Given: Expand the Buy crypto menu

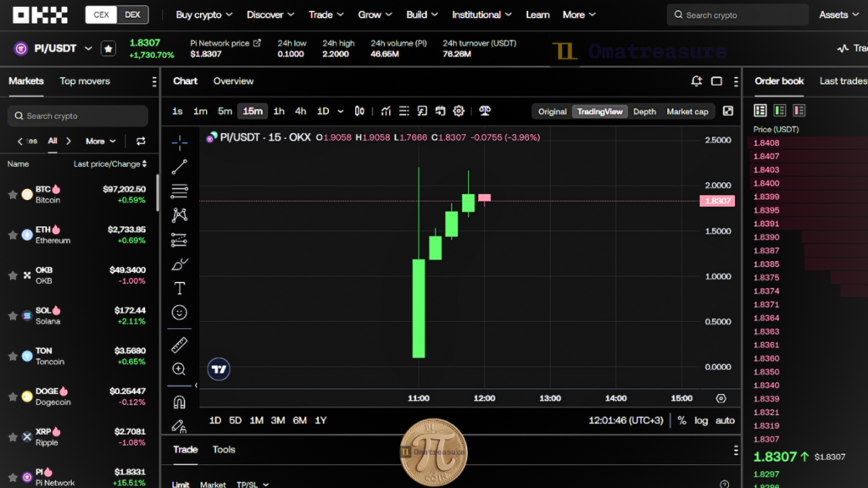Looking at the screenshot, I should 203,15.
